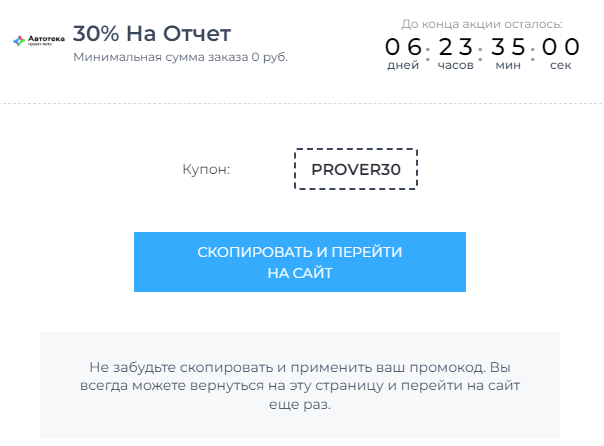Image resolution: width=604 pixels, height=446 pixels.
Task: Click the hours counter showing 23
Action: click(455, 47)
